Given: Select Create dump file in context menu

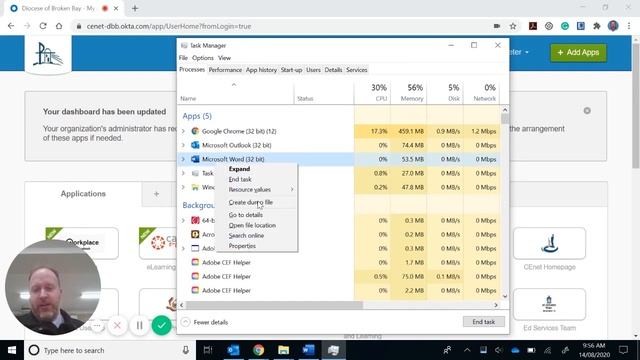Looking at the screenshot, I should click(x=256, y=202).
